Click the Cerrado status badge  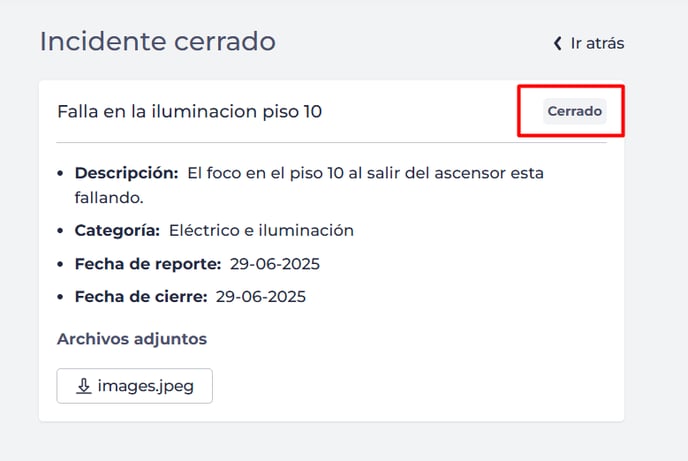tap(575, 111)
